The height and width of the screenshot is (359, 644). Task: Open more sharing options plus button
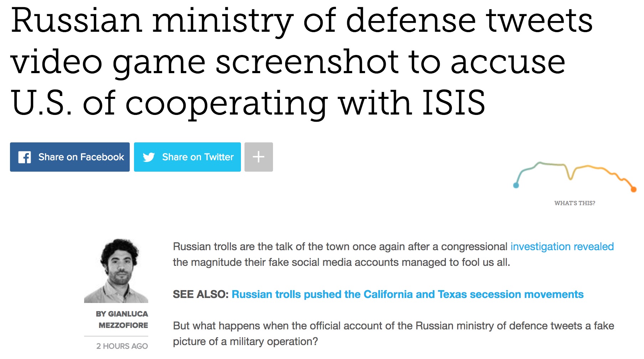click(259, 157)
